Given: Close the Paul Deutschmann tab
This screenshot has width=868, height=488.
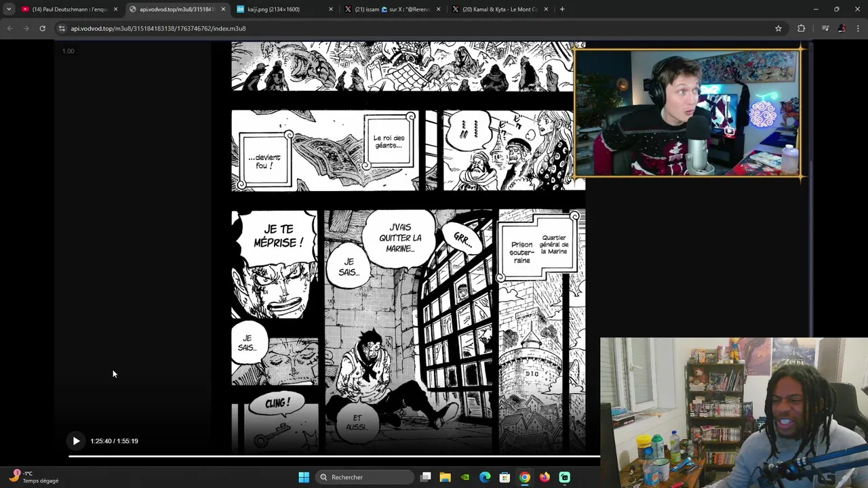Looking at the screenshot, I should pyautogui.click(x=115, y=9).
